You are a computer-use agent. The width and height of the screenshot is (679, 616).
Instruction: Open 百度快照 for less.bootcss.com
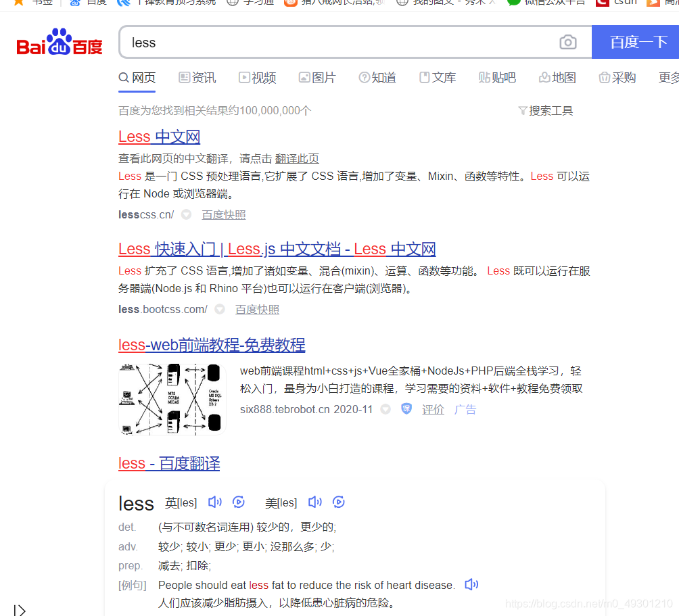[x=257, y=310]
